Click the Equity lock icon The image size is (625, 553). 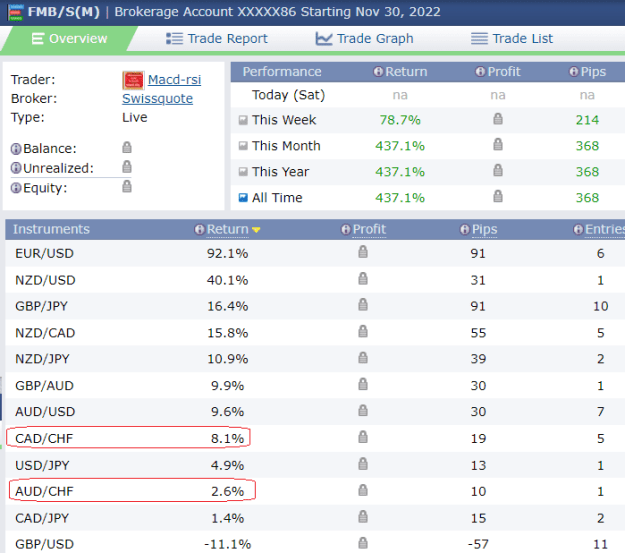tap(127, 186)
